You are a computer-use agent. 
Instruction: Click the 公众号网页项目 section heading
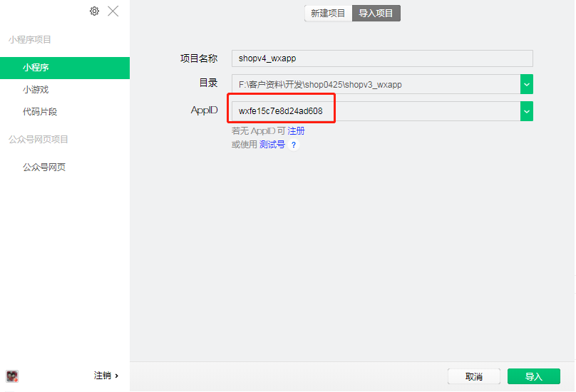coord(38,139)
